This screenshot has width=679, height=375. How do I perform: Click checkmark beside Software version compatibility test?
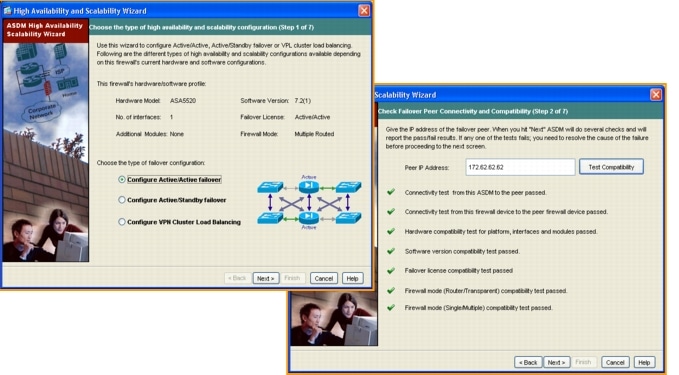(391, 251)
